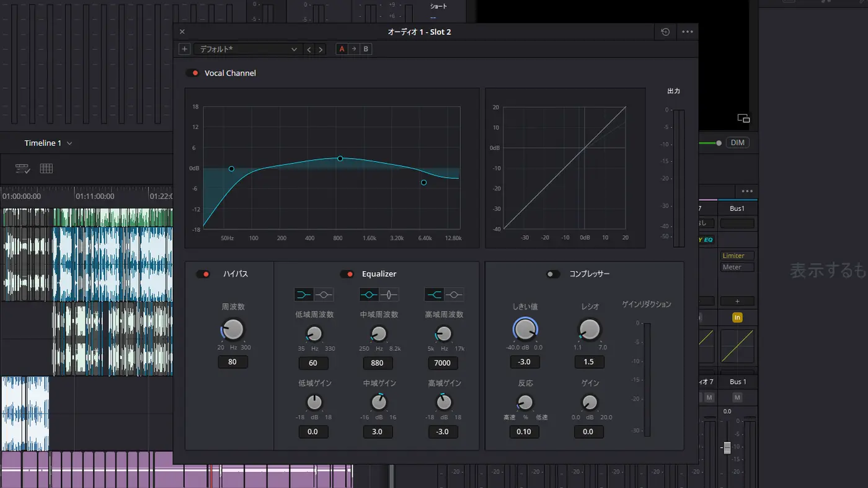868x488 pixels.
Task: Click the reset icon in the plugin title bar
Action: [665, 32]
